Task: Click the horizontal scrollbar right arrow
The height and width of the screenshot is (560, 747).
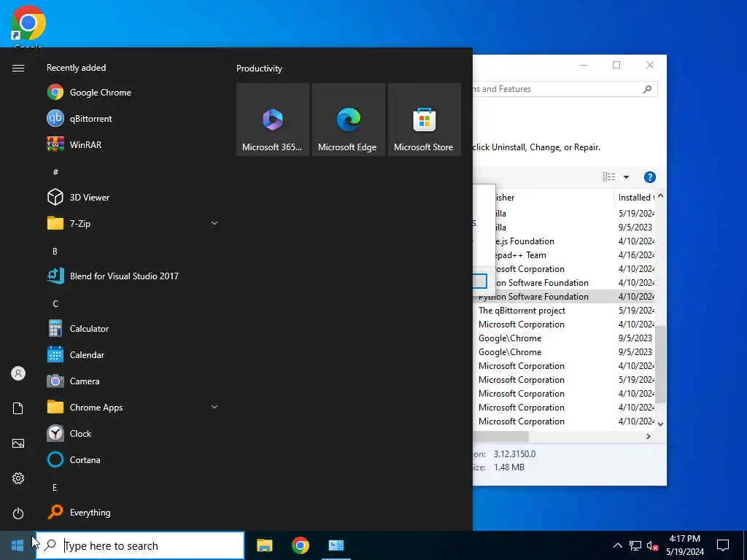Action: [x=649, y=436]
